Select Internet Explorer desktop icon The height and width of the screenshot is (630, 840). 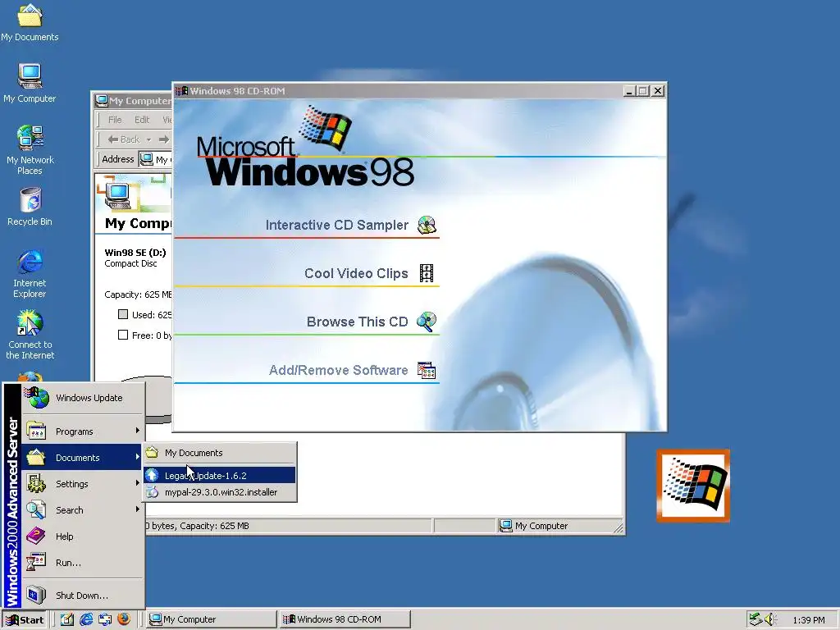(x=30, y=273)
